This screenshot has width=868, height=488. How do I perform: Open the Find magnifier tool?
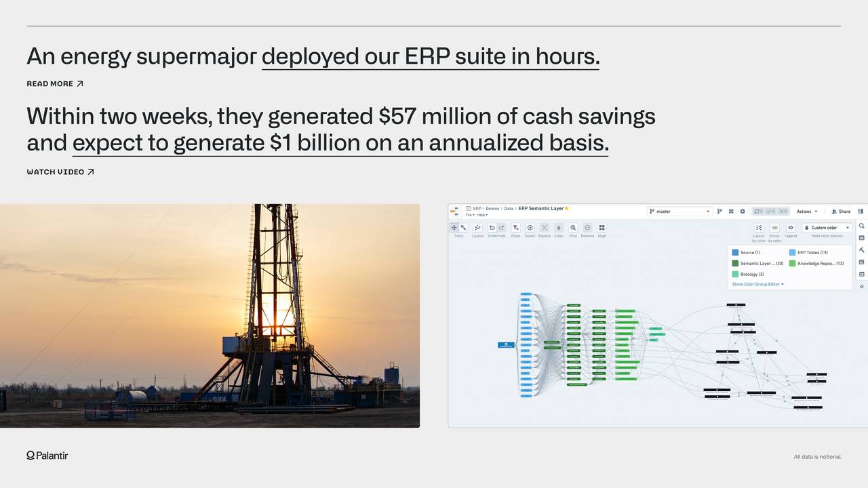point(573,228)
